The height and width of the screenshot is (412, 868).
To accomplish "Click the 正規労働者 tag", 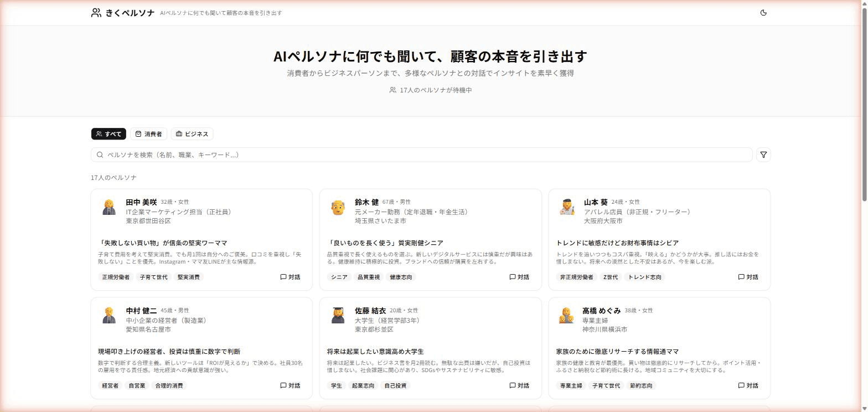I will [x=116, y=277].
